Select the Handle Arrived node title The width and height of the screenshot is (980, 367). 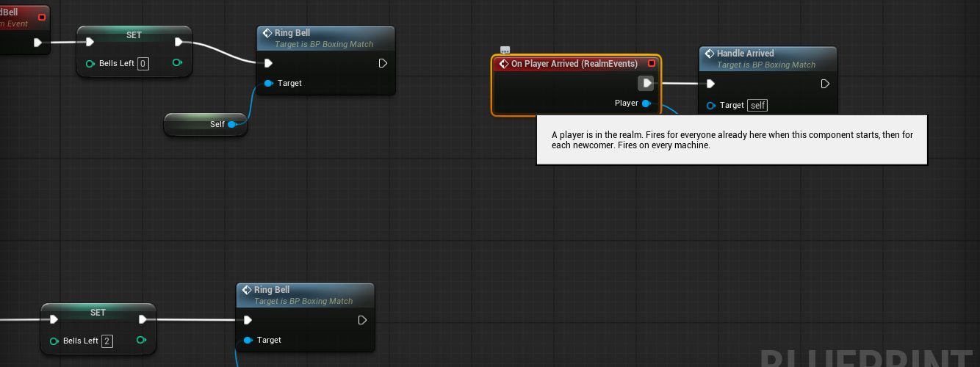(746, 54)
